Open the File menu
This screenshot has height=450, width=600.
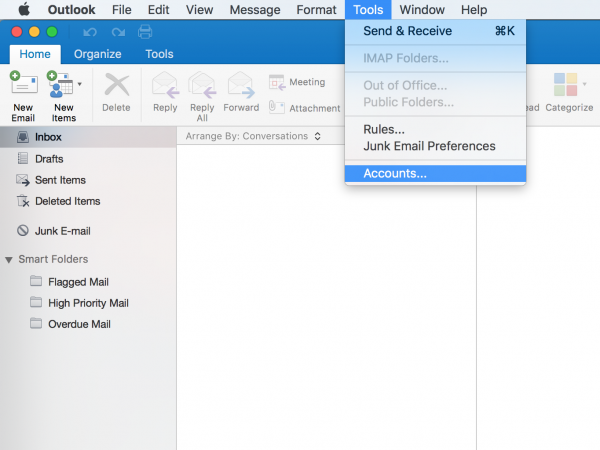(x=122, y=10)
